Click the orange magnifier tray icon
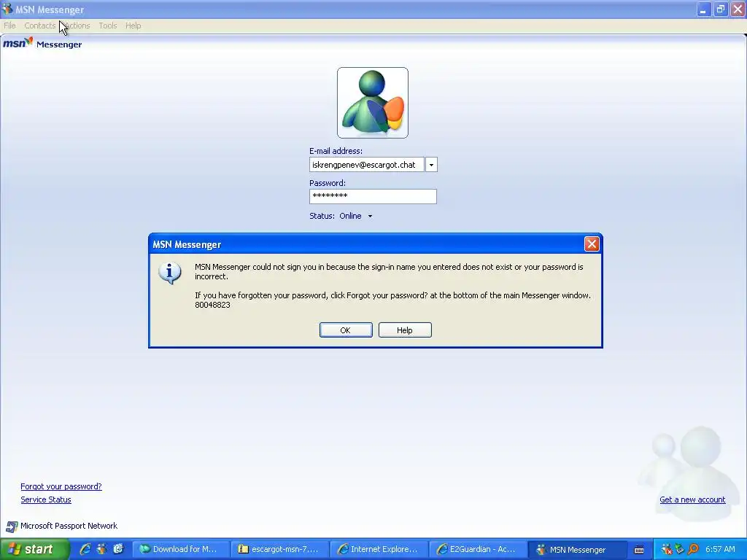747x560 pixels. (x=693, y=550)
